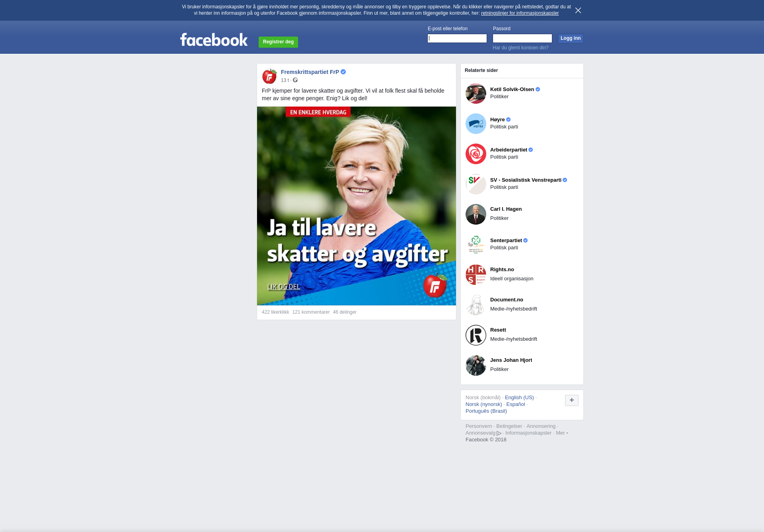Click the green Registrer deg button

pos(278,42)
